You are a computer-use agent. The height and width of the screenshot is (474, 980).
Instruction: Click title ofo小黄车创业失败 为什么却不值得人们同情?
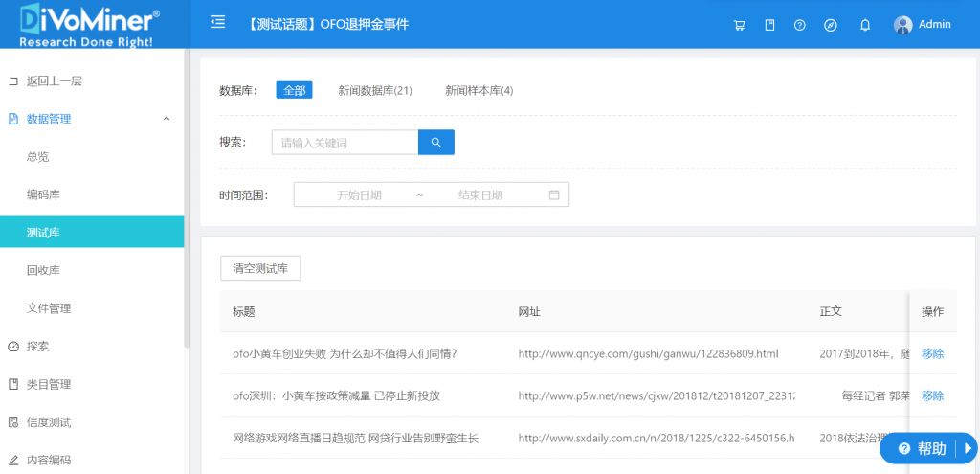coord(345,354)
